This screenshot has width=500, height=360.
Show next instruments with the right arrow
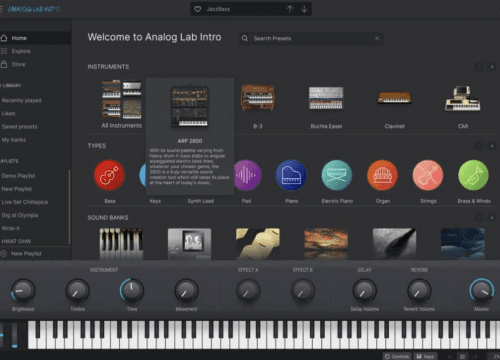pyautogui.click(x=492, y=67)
